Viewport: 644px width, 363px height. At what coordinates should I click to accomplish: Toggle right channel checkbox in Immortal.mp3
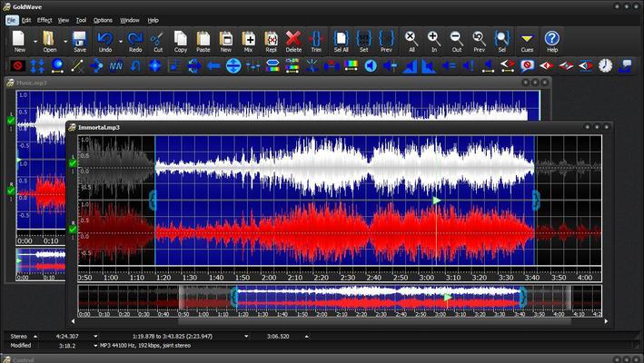pyautogui.click(x=73, y=230)
